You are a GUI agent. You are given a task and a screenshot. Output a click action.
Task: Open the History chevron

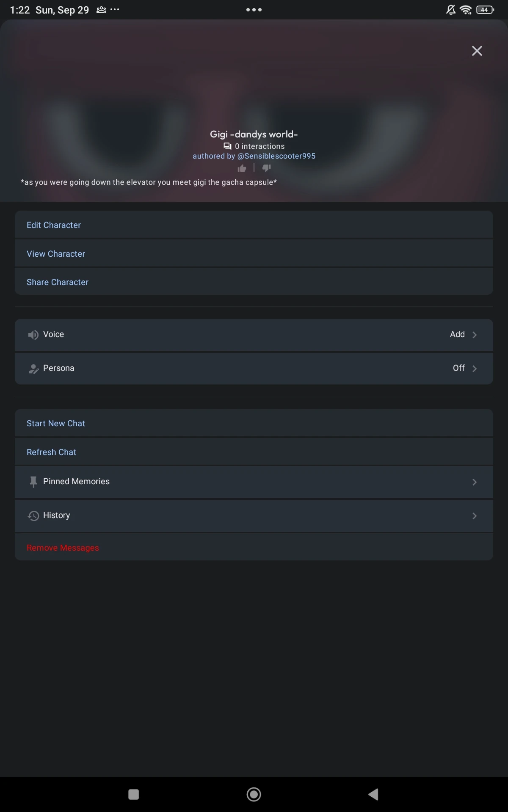tap(475, 516)
